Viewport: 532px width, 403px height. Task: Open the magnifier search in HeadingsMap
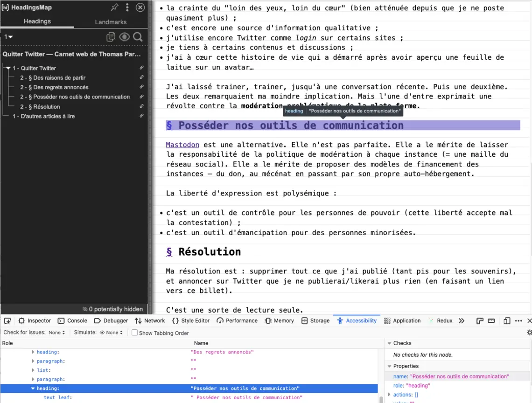pos(138,37)
